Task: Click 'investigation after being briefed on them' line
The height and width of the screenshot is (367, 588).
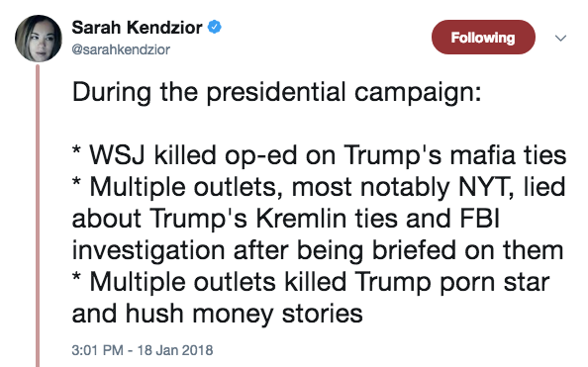Action: click(x=318, y=250)
